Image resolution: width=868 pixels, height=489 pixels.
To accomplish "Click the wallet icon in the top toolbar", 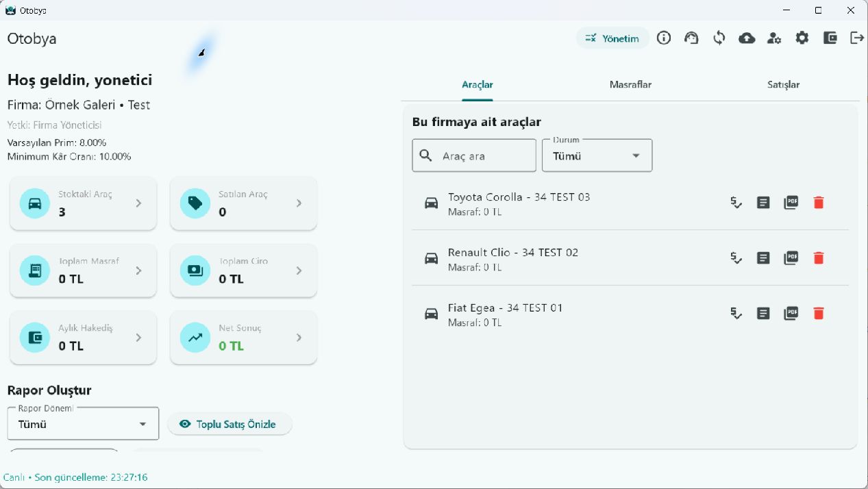I will 830,38.
